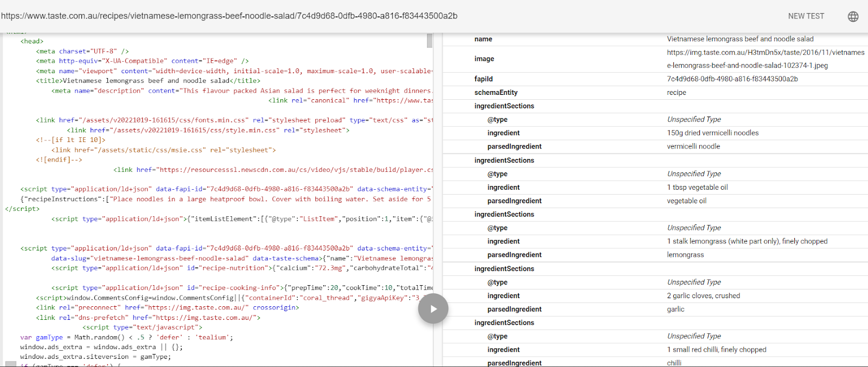Select the image property label
The image size is (868, 367).
(484, 59)
